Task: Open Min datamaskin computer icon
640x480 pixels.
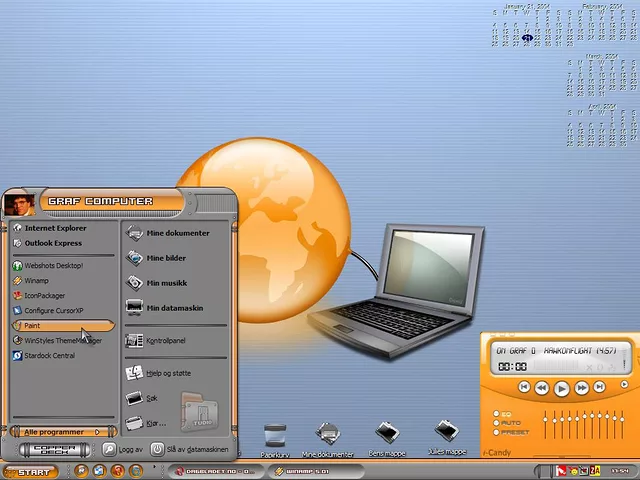Action: (134, 308)
